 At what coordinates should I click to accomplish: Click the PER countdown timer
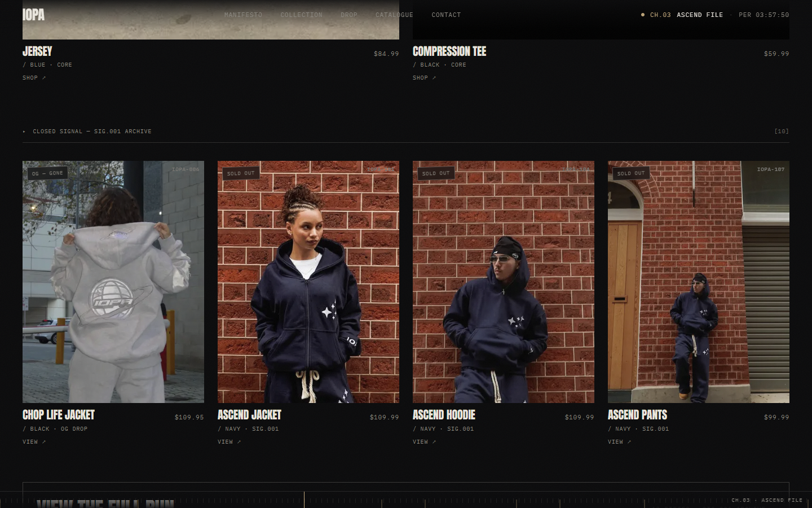point(764,15)
